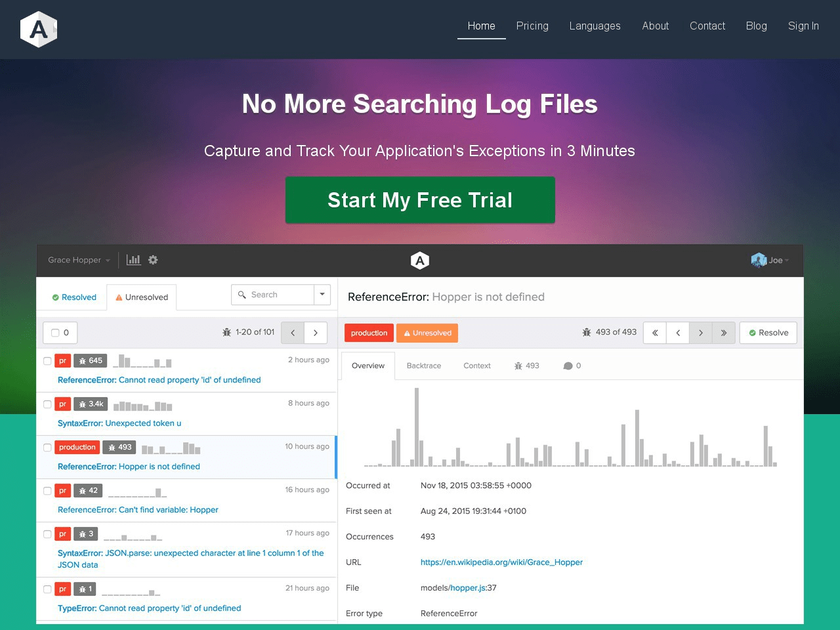
Task: Open ReferenceError: Hopper is not defined in list
Action: (129, 467)
